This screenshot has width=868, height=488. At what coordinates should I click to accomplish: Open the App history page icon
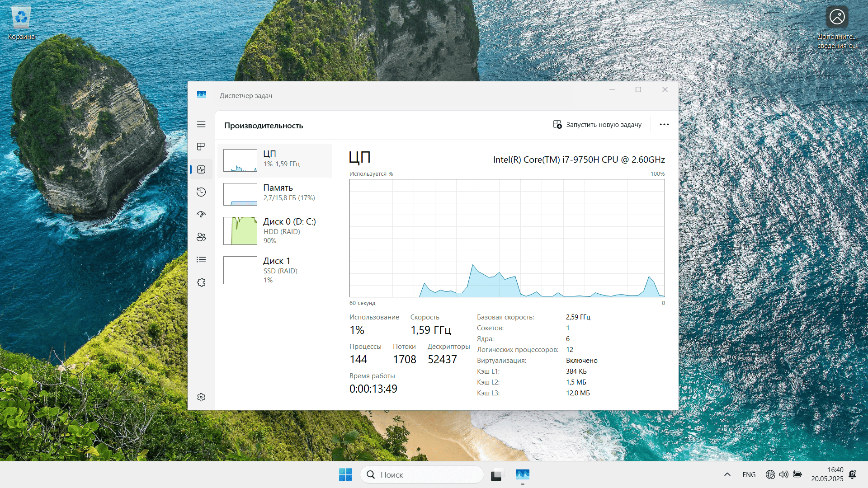[x=201, y=192]
